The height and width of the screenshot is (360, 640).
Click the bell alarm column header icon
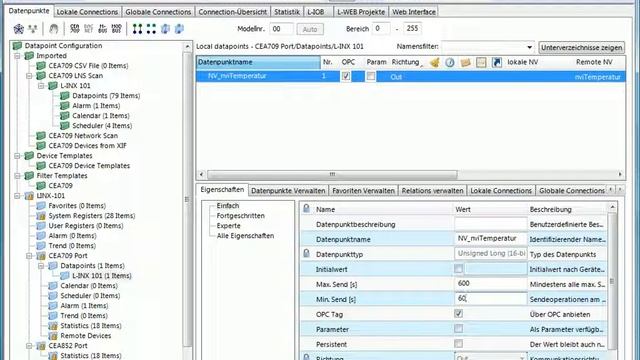(x=435, y=62)
